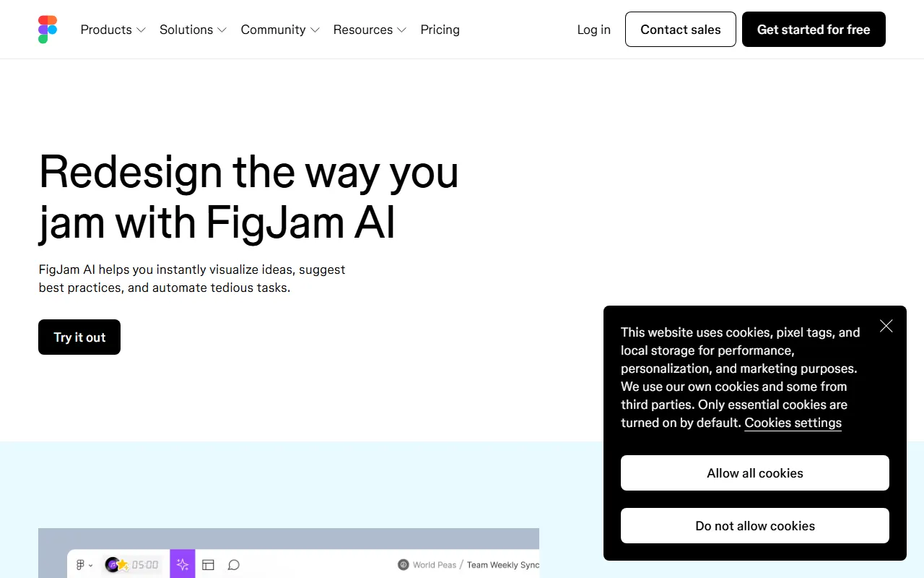Click the 05:00 timer display
The height and width of the screenshot is (578, 924).
(x=144, y=564)
